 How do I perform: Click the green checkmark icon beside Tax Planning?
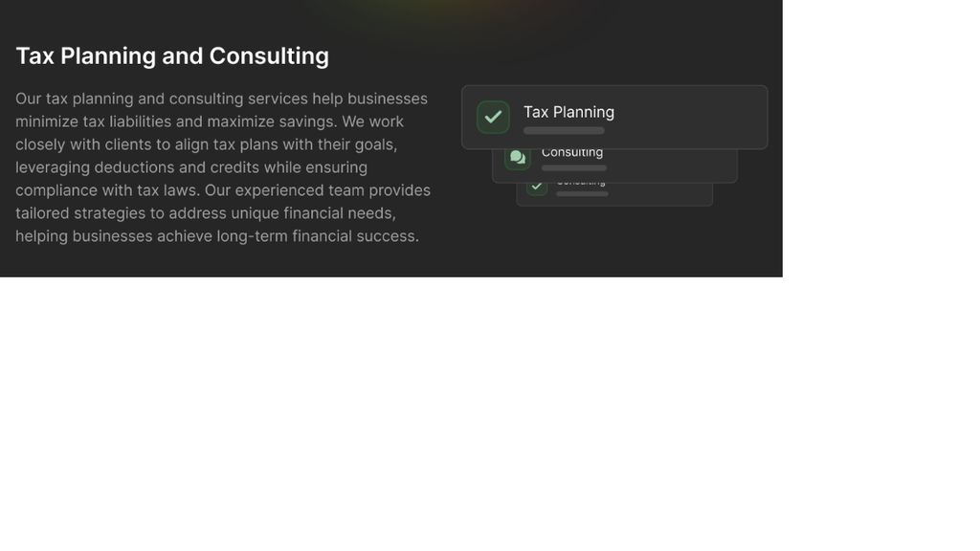point(493,117)
